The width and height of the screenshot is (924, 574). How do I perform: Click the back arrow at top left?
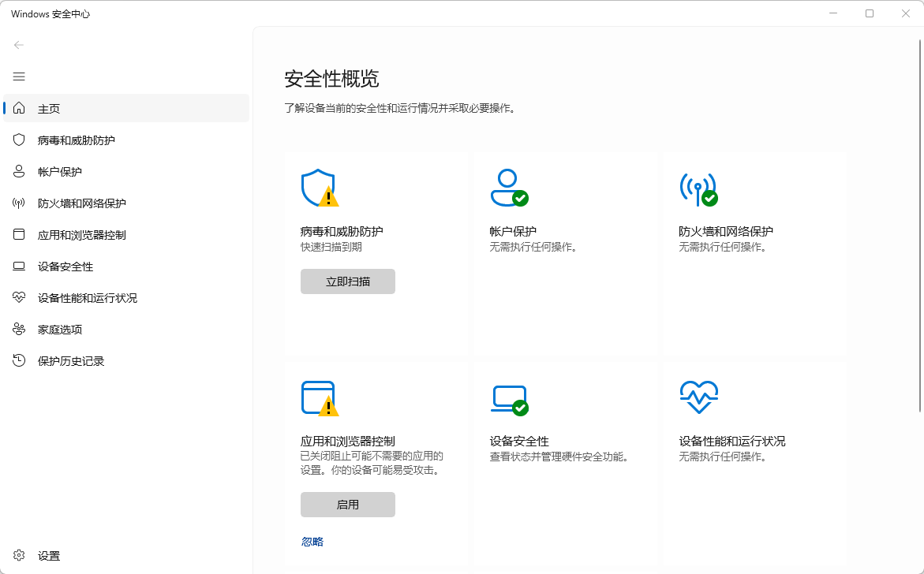pyautogui.click(x=19, y=45)
